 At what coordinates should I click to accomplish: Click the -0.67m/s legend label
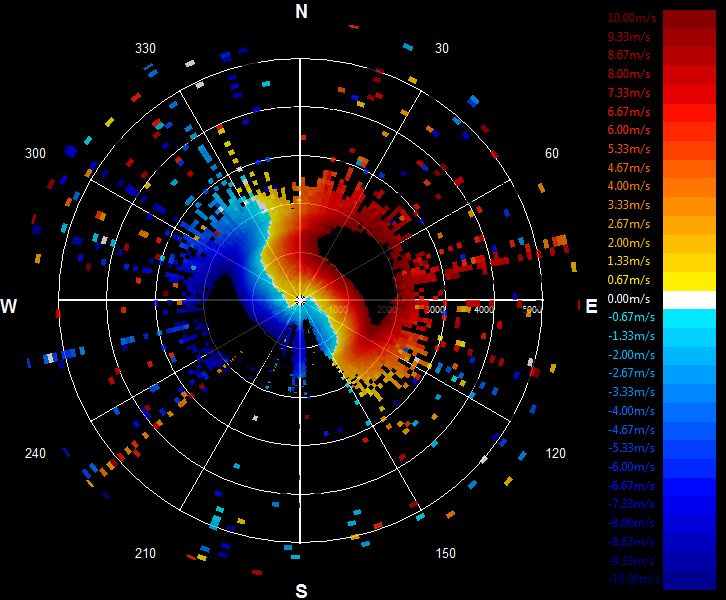[631, 317]
